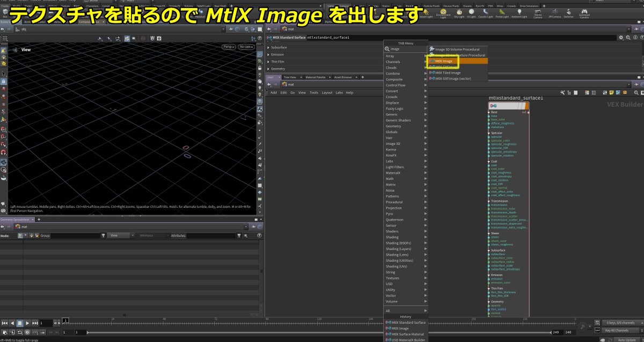This screenshot has height=342, width=644.
Task: Click the parameter pane search icon
Action: [x=627, y=38]
